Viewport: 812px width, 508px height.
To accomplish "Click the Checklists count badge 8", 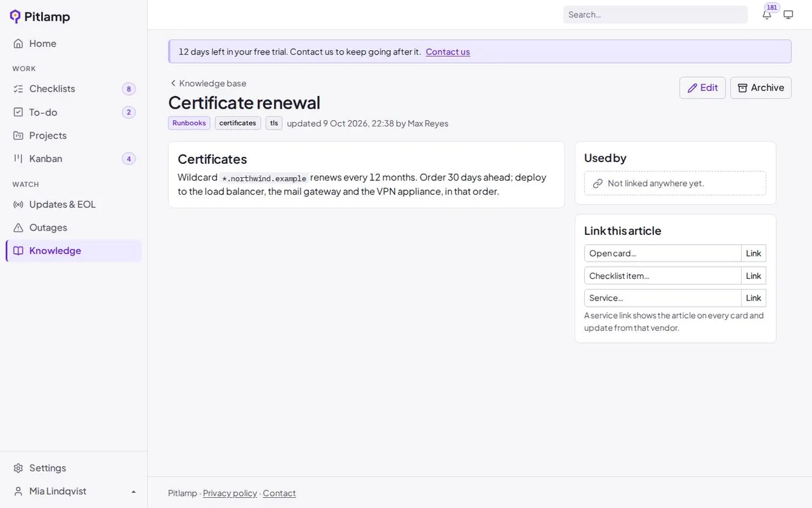I will point(129,89).
